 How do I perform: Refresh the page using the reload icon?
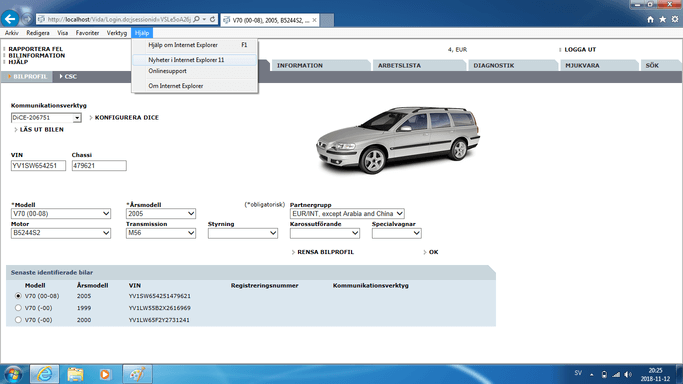213,19
